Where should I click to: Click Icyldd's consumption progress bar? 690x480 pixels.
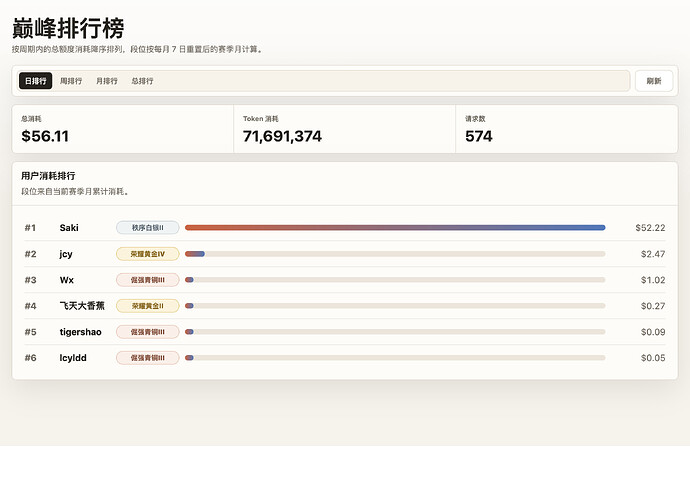click(395, 358)
